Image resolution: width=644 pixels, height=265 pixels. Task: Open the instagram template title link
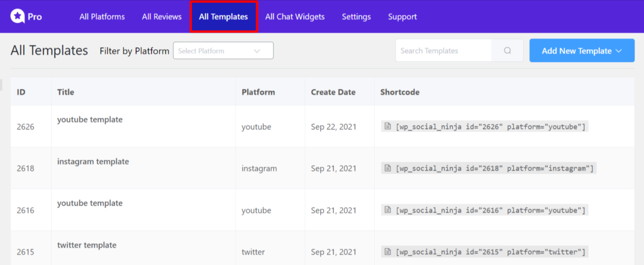click(93, 161)
